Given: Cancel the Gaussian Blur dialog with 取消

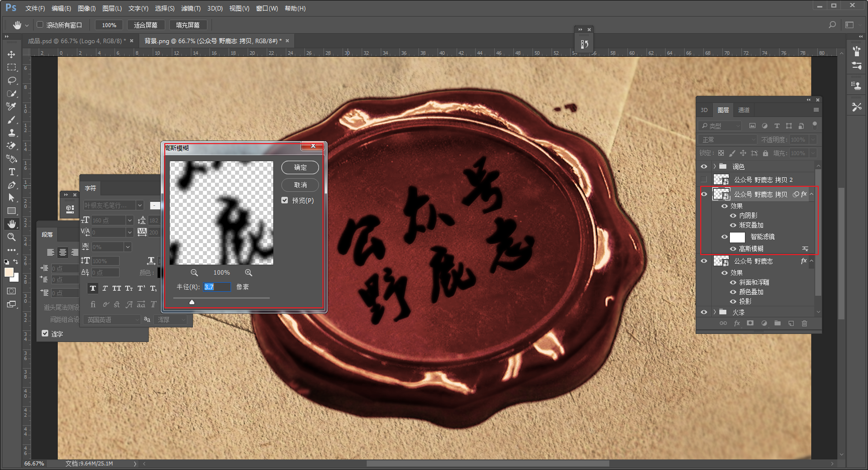Looking at the screenshot, I should pos(300,185).
